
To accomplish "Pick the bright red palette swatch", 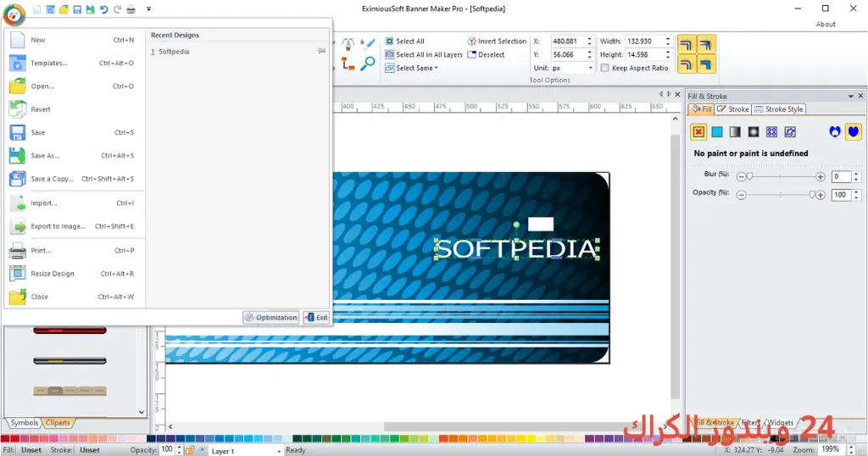I will [x=14, y=438].
